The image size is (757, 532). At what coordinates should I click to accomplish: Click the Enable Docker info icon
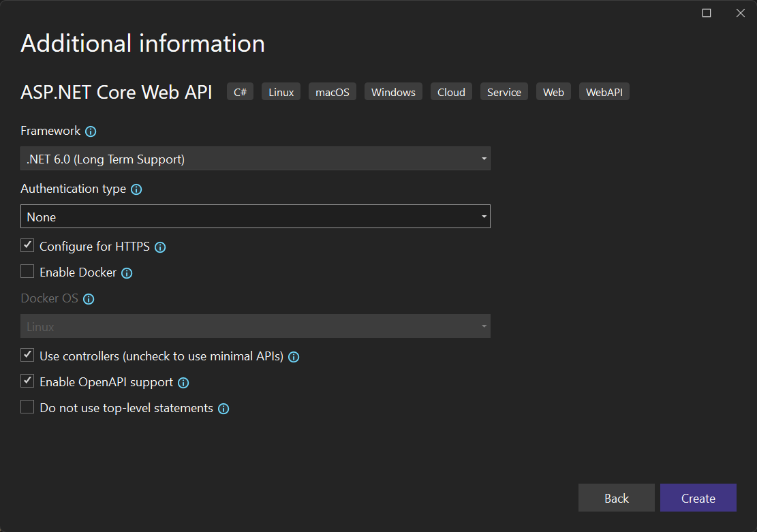(x=127, y=273)
